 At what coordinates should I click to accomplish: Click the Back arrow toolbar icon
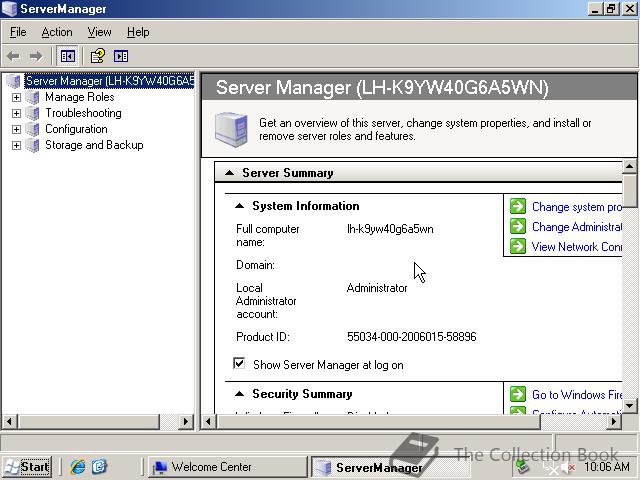(x=14, y=56)
